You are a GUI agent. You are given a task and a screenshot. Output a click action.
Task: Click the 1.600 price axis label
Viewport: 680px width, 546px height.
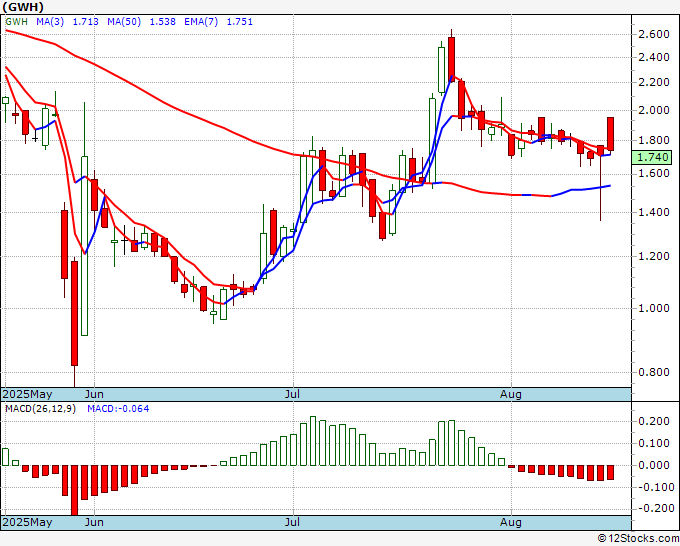point(654,173)
